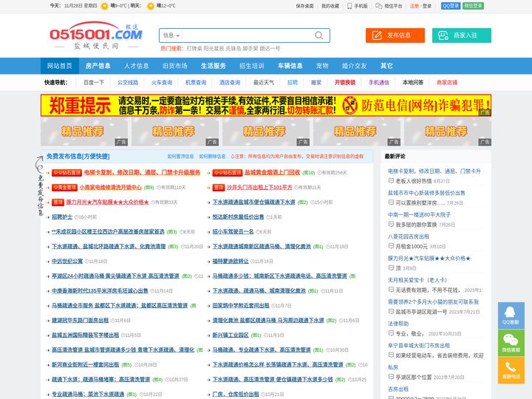Open the 盐城黄金烟酒上门回收 listing

tap(273, 172)
